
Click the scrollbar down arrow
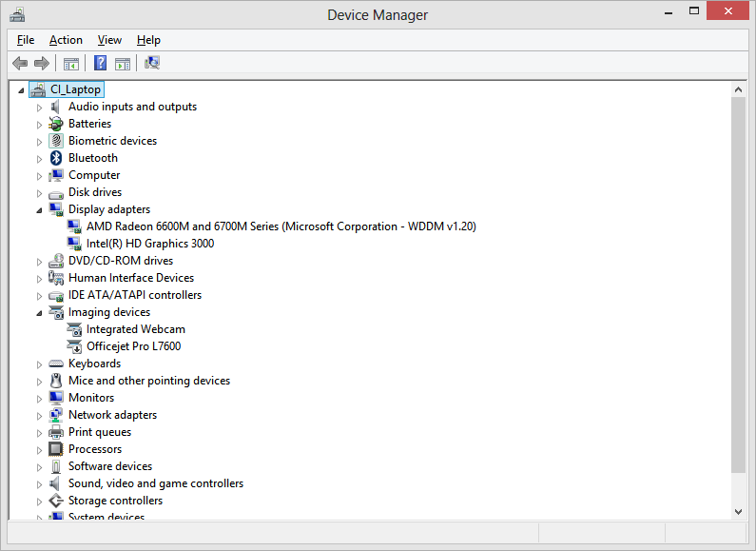pos(738,511)
